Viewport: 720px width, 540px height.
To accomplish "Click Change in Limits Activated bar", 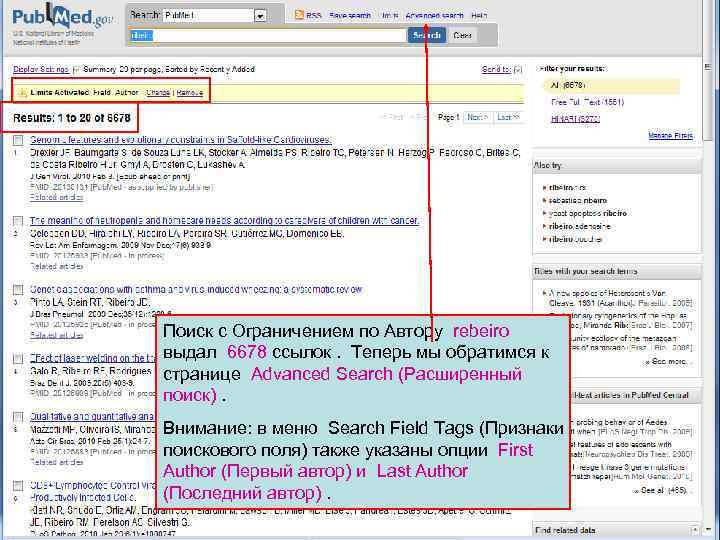I will (158, 92).
